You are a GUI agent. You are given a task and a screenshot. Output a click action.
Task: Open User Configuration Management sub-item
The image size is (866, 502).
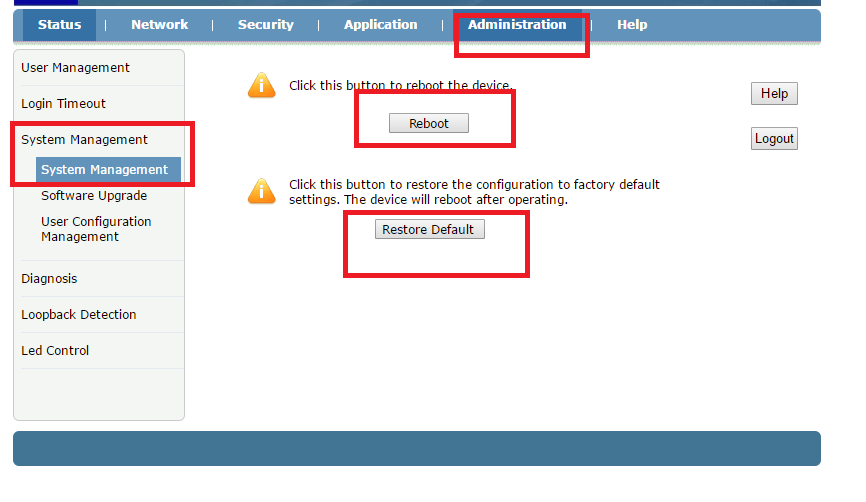96,229
